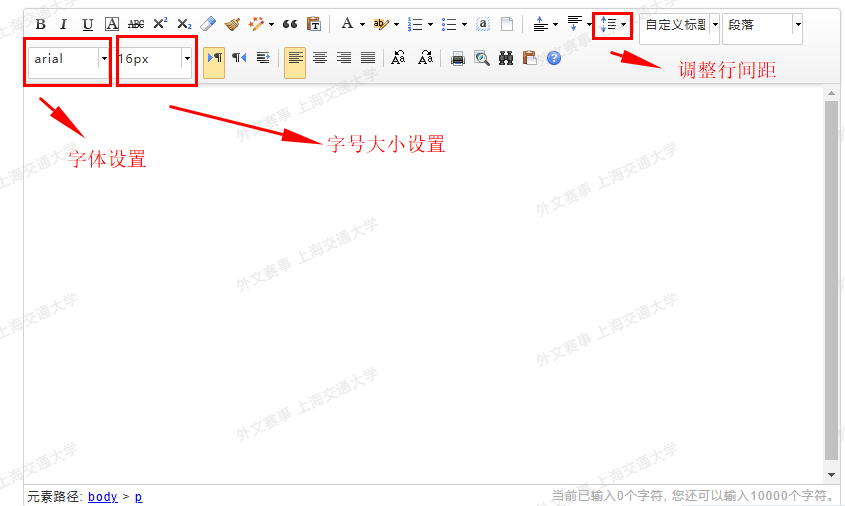Apply strikethrough to text
This screenshot has width=845, height=506.
pos(136,24)
